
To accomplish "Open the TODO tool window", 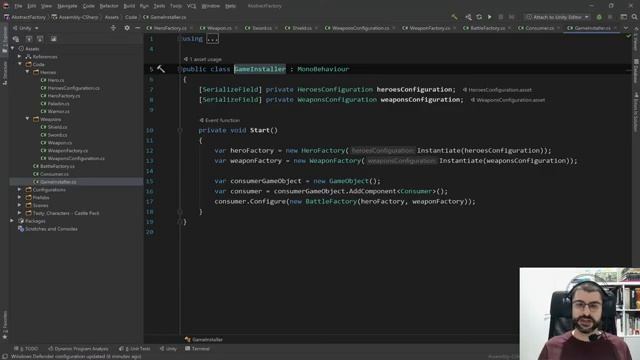I will click(x=26, y=349).
